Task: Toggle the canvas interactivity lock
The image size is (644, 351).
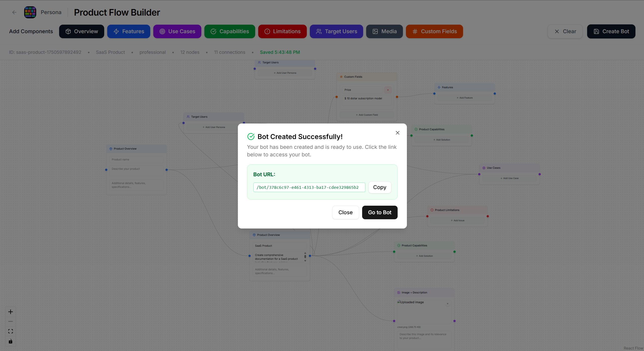Action: [11, 341]
